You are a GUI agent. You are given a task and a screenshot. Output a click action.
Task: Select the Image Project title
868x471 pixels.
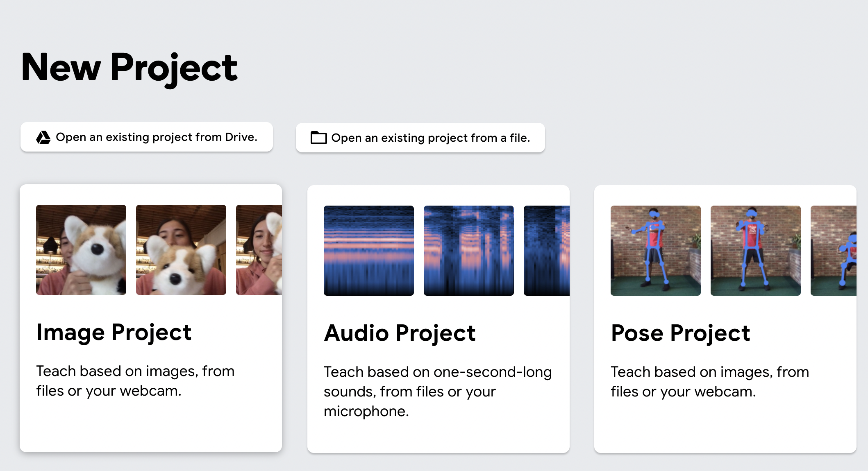[x=114, y=332]
